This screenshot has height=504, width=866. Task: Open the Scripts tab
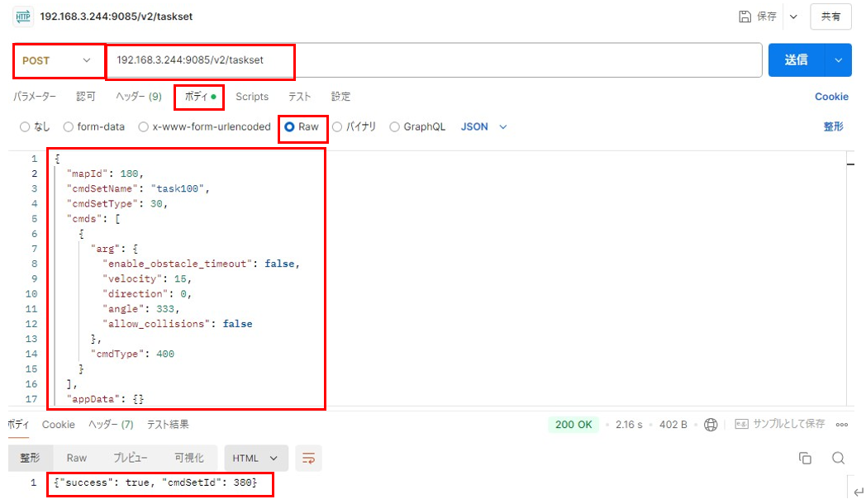252,97
